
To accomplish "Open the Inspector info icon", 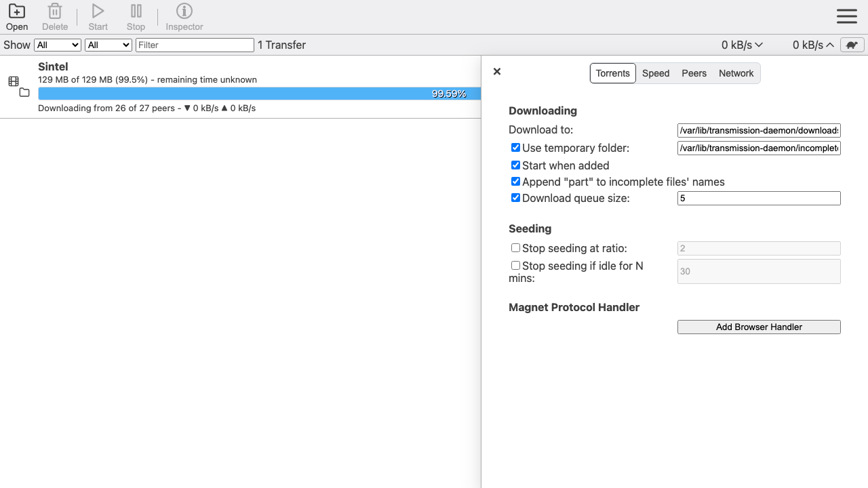I will 184,12.
